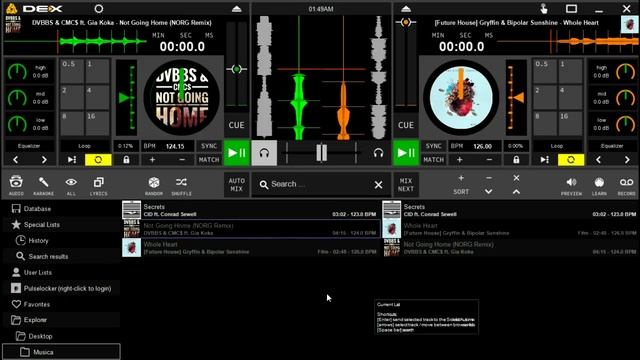
Task: Move track down with chevron arrow
Action: (489, 192)
